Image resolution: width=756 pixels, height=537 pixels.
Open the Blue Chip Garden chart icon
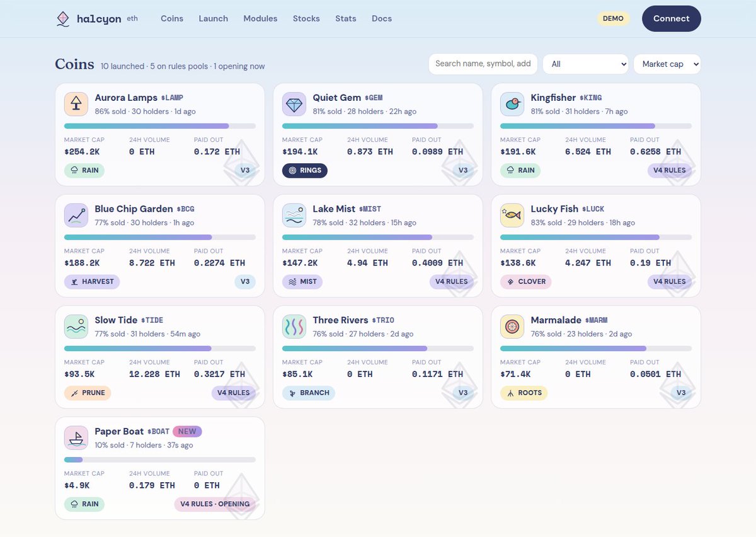click(x=76, y=215)
